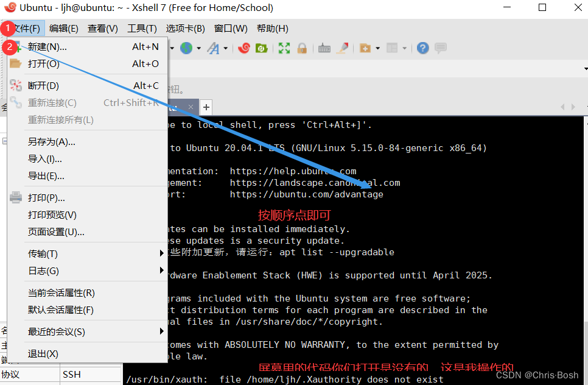
Task: Click https://help.ubuntu.com text in terminal
Action: (293, 171)
